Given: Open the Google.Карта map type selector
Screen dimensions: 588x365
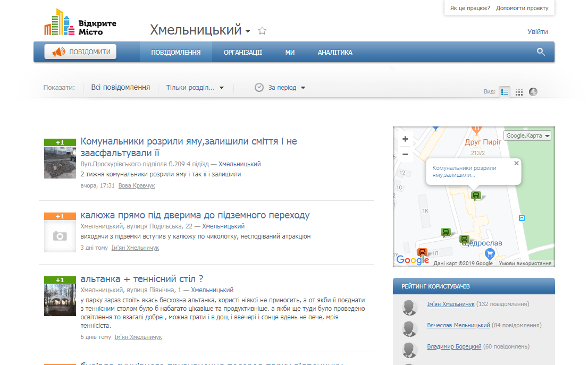Looking at the screenshot, I should point(527,135).
